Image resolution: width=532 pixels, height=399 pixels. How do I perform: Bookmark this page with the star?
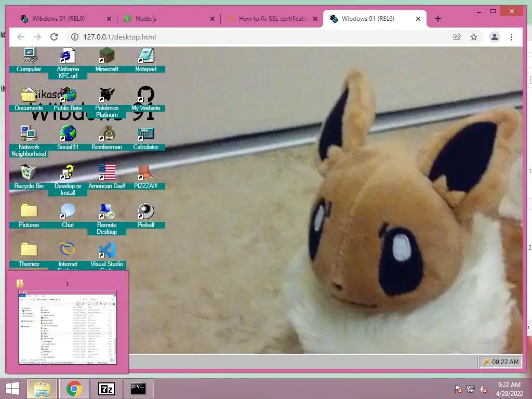pyautogui.click(x=474, y=37)
